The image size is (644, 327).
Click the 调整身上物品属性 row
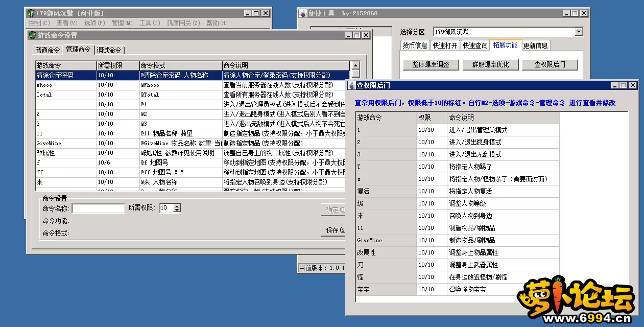click(x=458, y=252)
